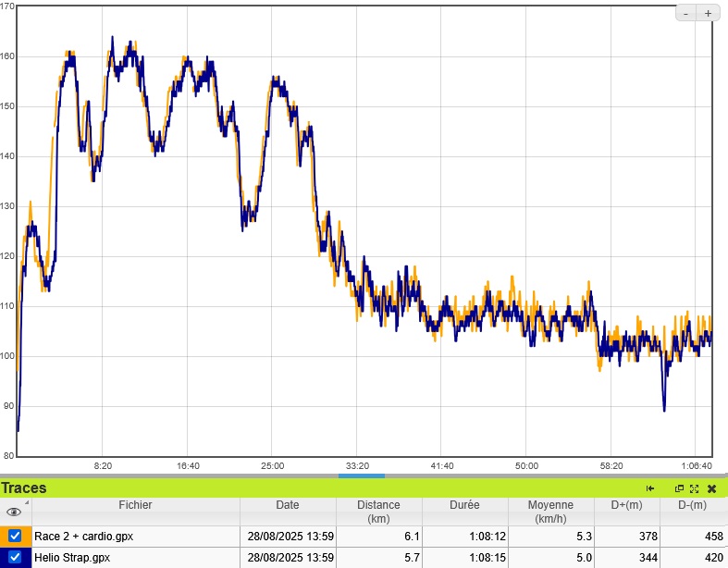
Task: Expand the Traces panel to fullscreen
Action: (694, 488)
